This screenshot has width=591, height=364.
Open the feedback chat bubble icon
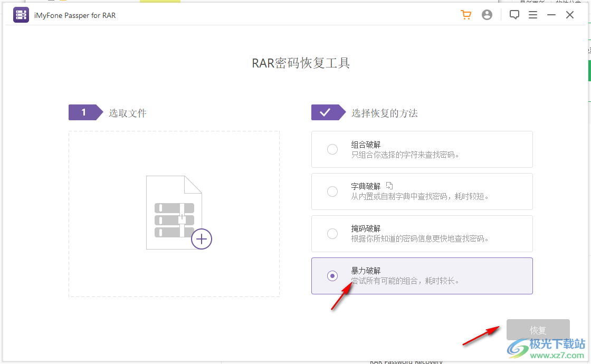(x=514, y=15)
